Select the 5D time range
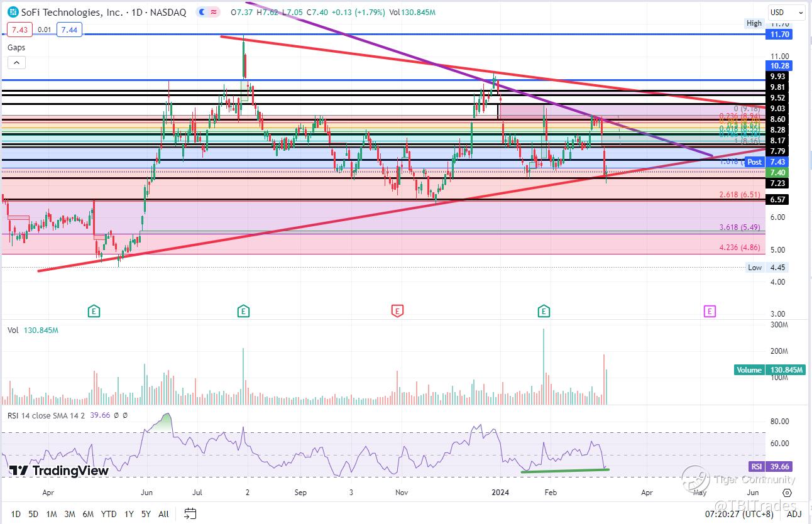Screen dimensions: 812x524 coord(33,514)
